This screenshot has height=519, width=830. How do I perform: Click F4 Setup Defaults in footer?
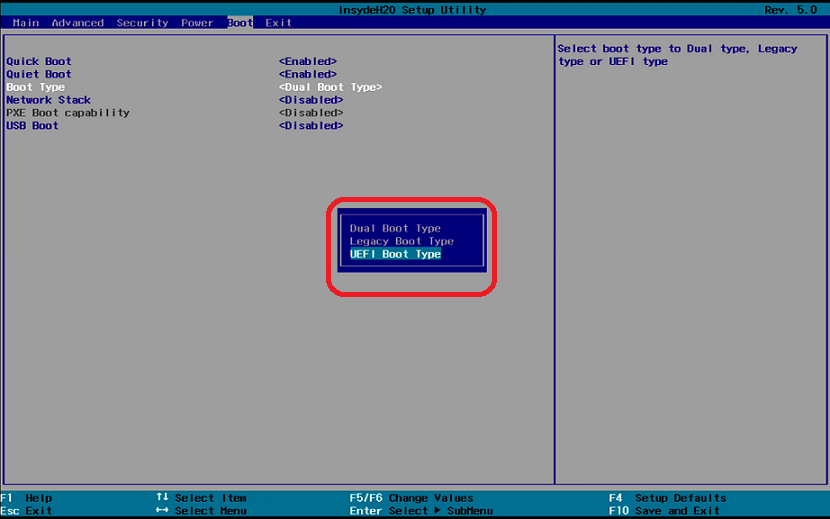(667, 498)
